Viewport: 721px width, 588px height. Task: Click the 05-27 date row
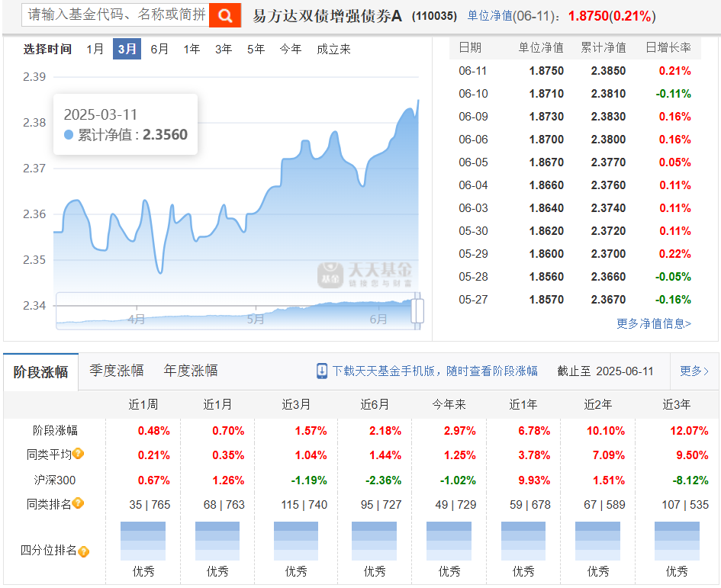pos(575,300)
